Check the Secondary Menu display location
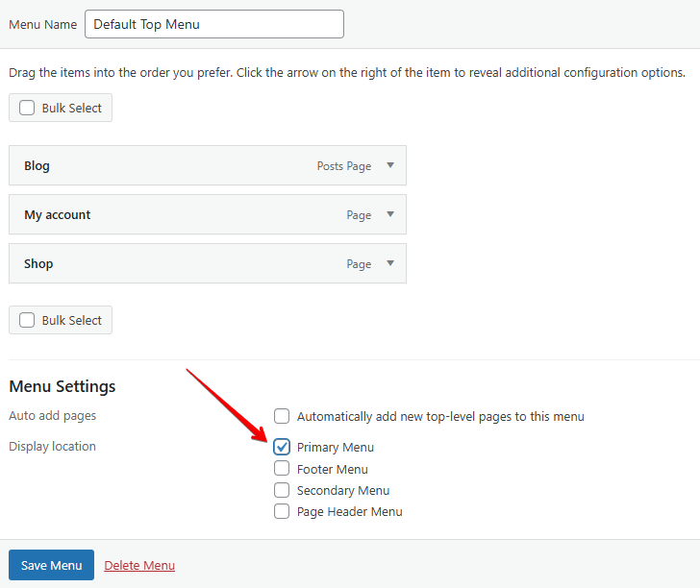 282,490
